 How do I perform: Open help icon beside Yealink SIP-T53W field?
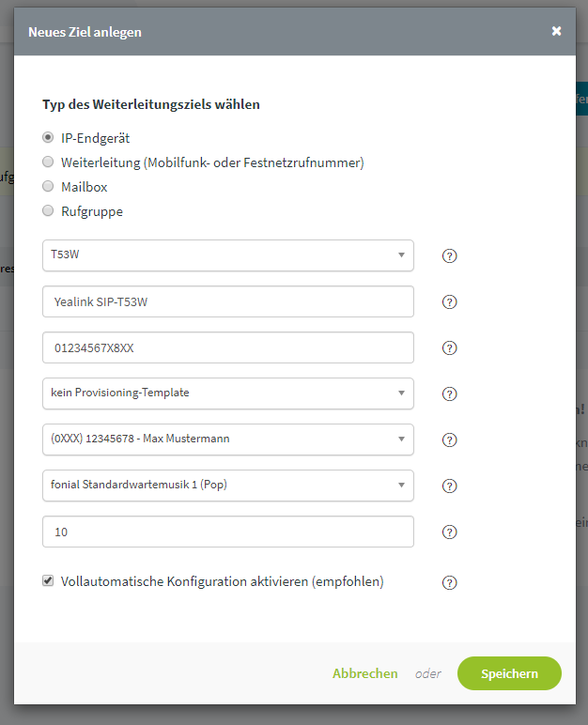449,302
